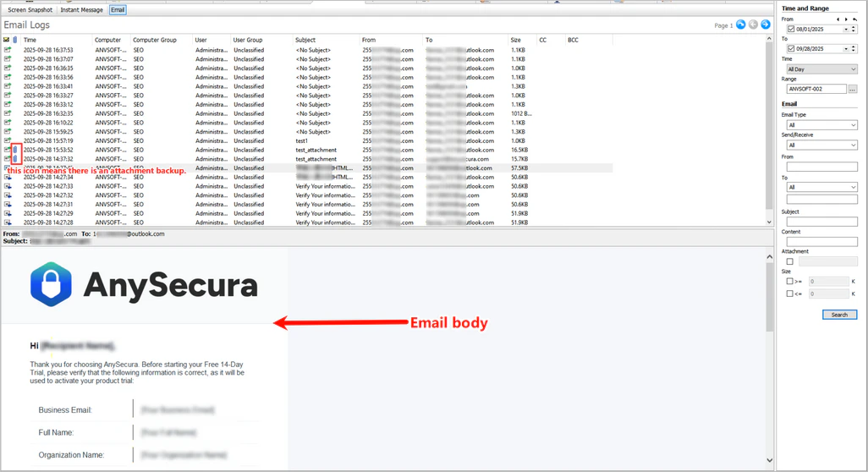Viewport: 868px width, 472px height.
Task: Click sent-mail icon of 16:33:12 row
Action: click(x=8, y=105)
